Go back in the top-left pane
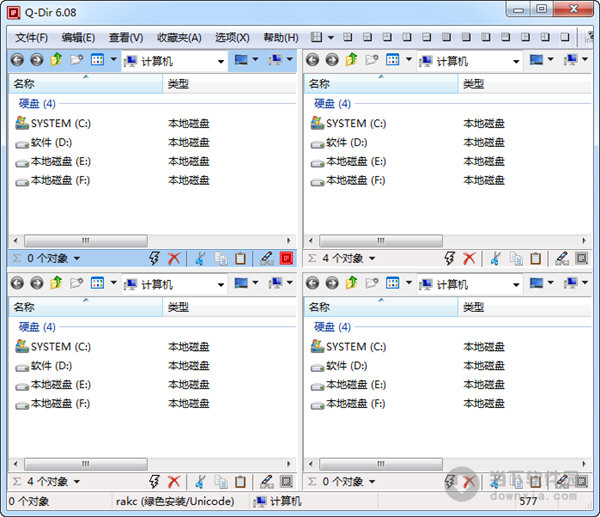Screen dimensions: 600x517 pyautogui.click(x=17, y=60)
